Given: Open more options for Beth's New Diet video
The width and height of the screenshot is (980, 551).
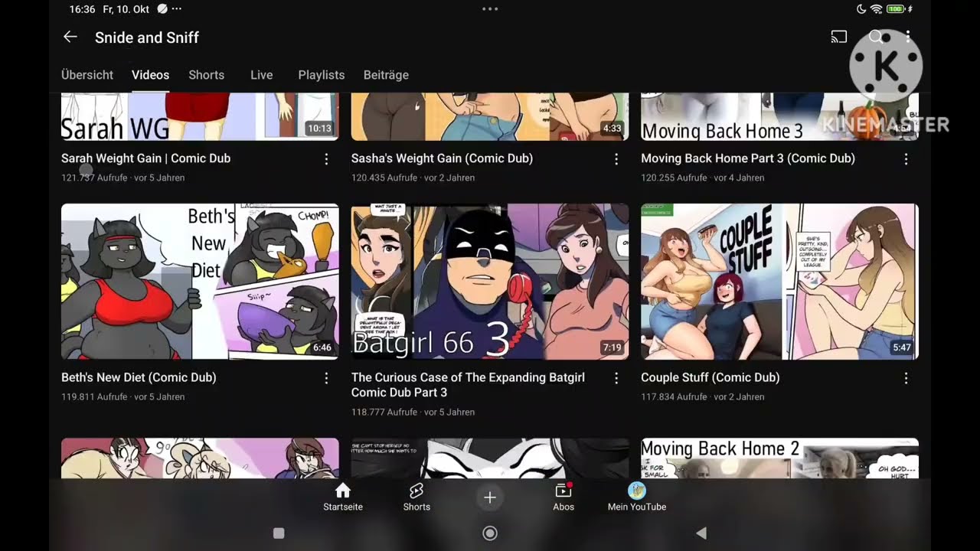Looking at the screenshot, I should 326,378.
